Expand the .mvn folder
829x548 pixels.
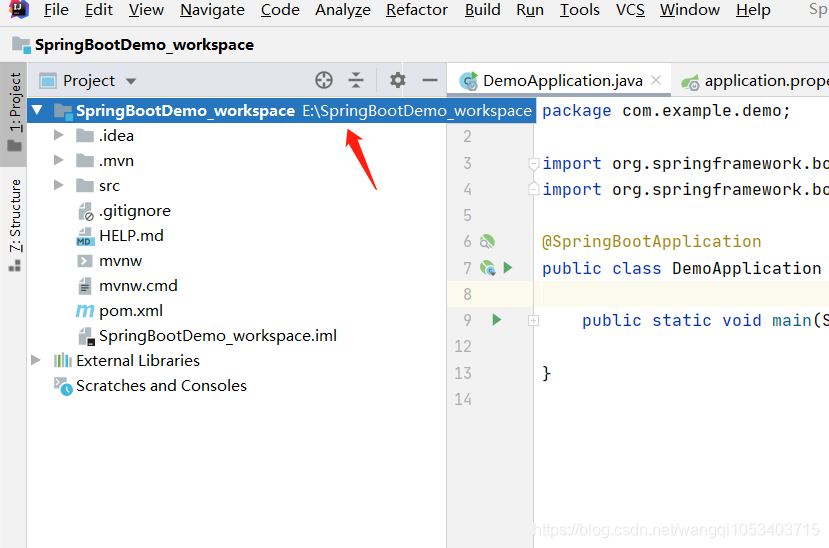(59, 160)
